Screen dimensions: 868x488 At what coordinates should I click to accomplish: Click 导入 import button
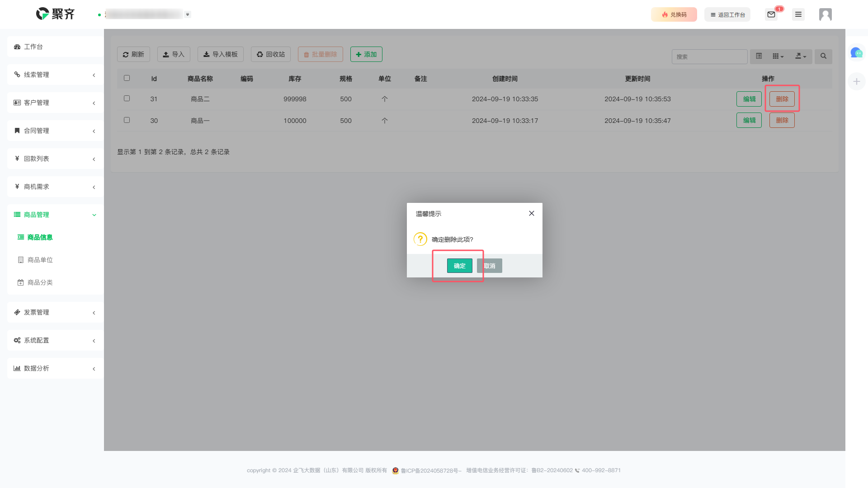174,54
